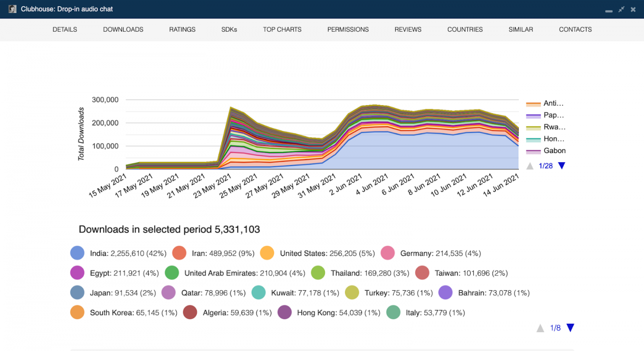Image resolution: width=644 pixels, height=351 pixels.
Task: Click the Thailand light green circle
Action: click(x=318, y=273)
